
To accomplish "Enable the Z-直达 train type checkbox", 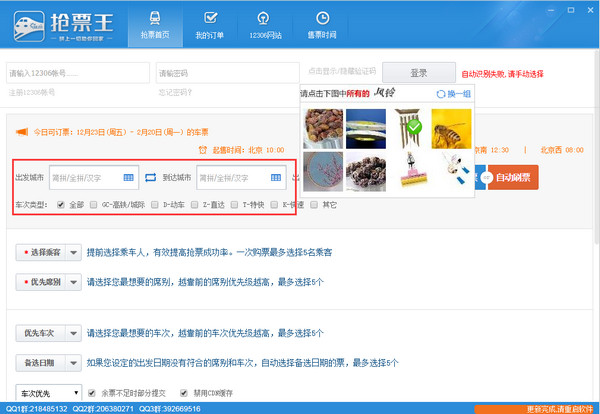I will tap(195, 205).
